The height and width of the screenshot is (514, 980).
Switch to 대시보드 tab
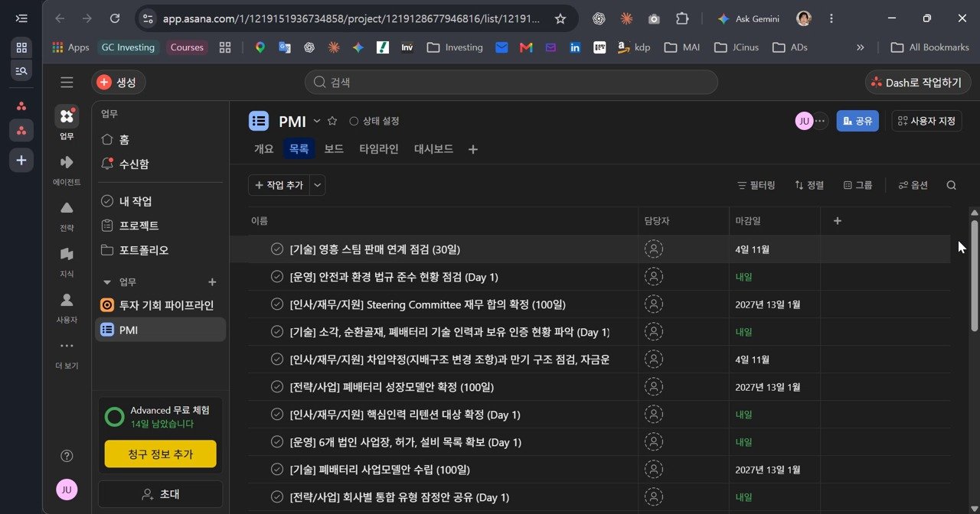(x=433, y=149)
